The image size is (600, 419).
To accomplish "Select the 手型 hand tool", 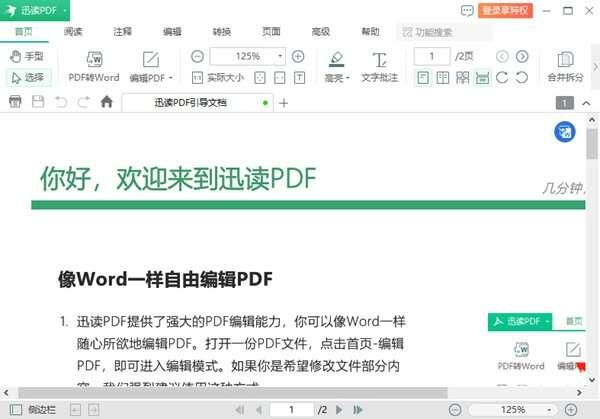I will pyautogui.click(x=27, y=57).
